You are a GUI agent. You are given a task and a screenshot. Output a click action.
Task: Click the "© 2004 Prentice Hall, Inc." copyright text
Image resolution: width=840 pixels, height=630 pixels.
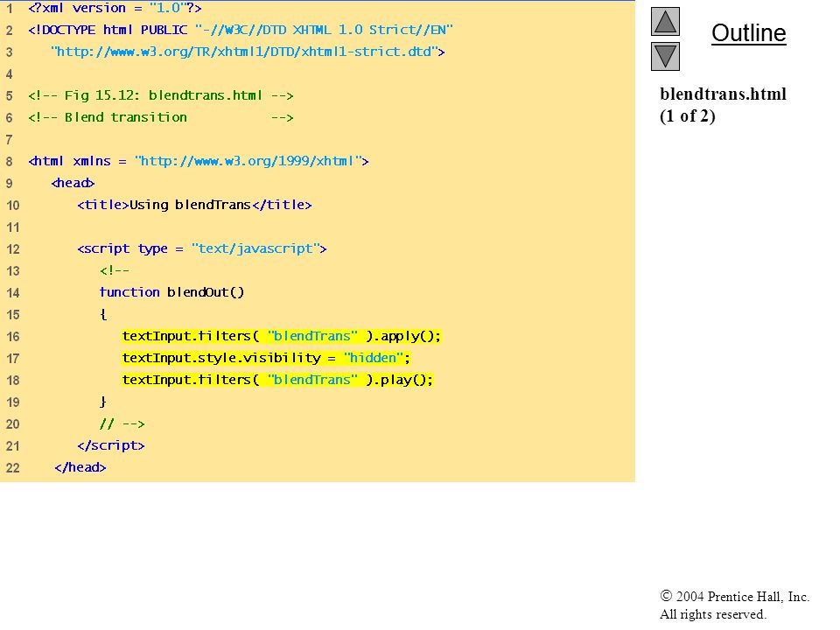734,597
